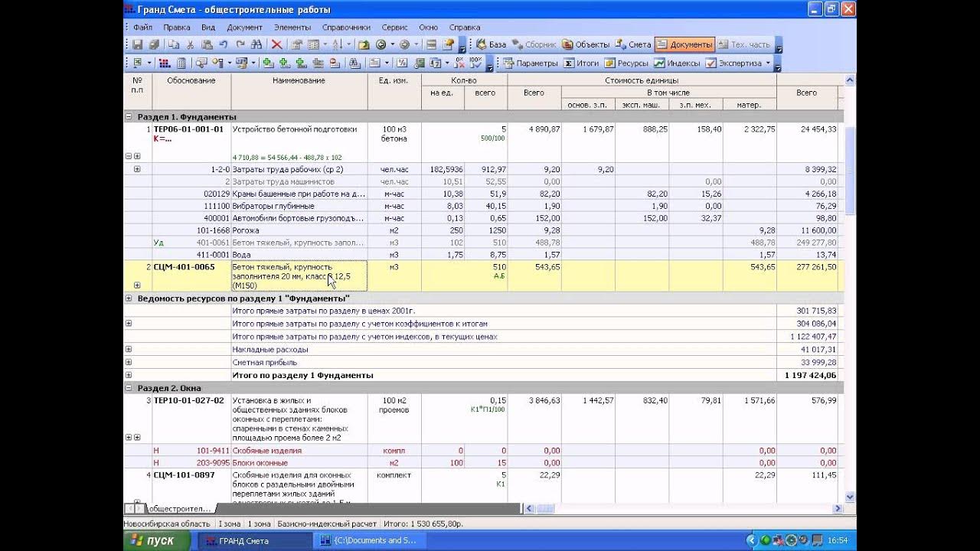Click the first green plus add-position icon

[268, 63]
